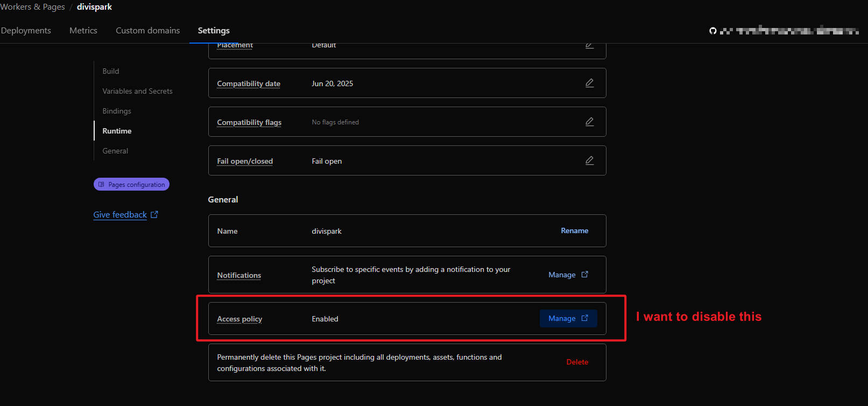This screenshot has height=406, width=868.
Task: Click the Fail open/closed label
Action: 245,161
